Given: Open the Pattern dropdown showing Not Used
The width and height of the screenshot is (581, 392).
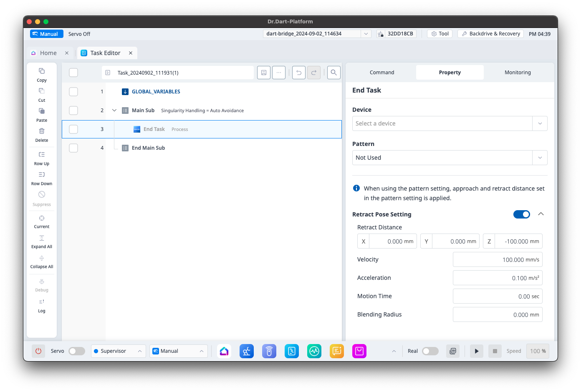Looking at the screenshot, I should click(450, 158).
